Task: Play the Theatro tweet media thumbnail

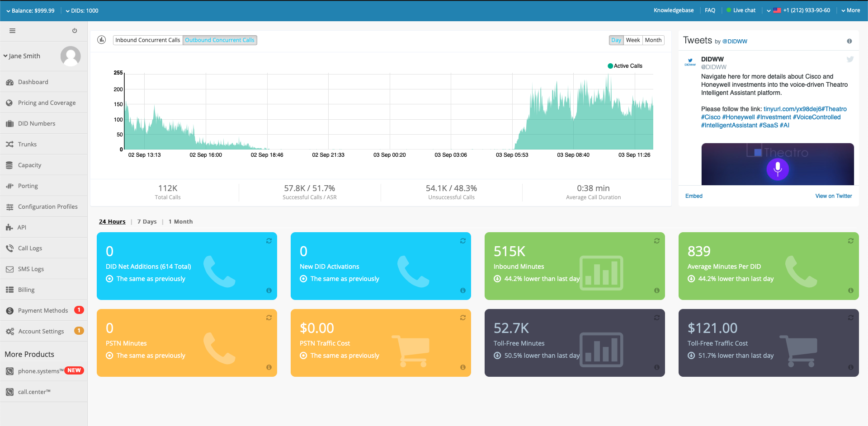Action: (778, 164)
